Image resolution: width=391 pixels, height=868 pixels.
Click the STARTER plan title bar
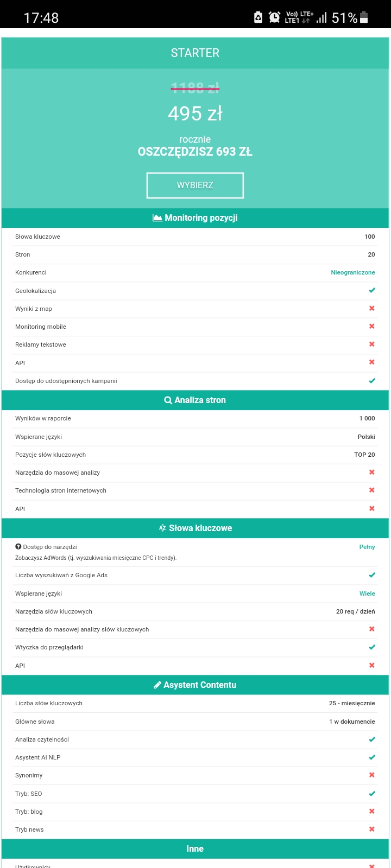point(195,53)
